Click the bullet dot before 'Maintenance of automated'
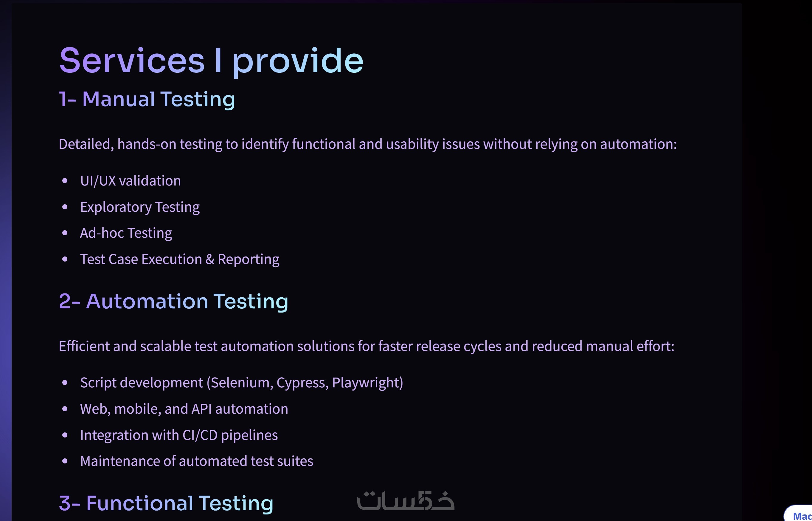The width and height of the screenshot is (812, 521). click(x=65, y=461)
